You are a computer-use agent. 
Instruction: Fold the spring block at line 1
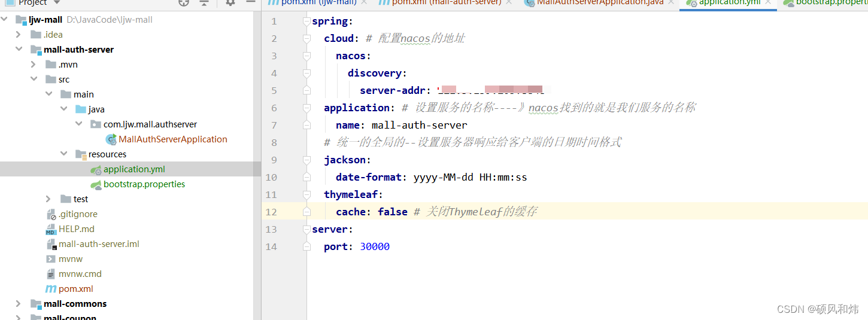pyautogui.click(x=306, y=22)
